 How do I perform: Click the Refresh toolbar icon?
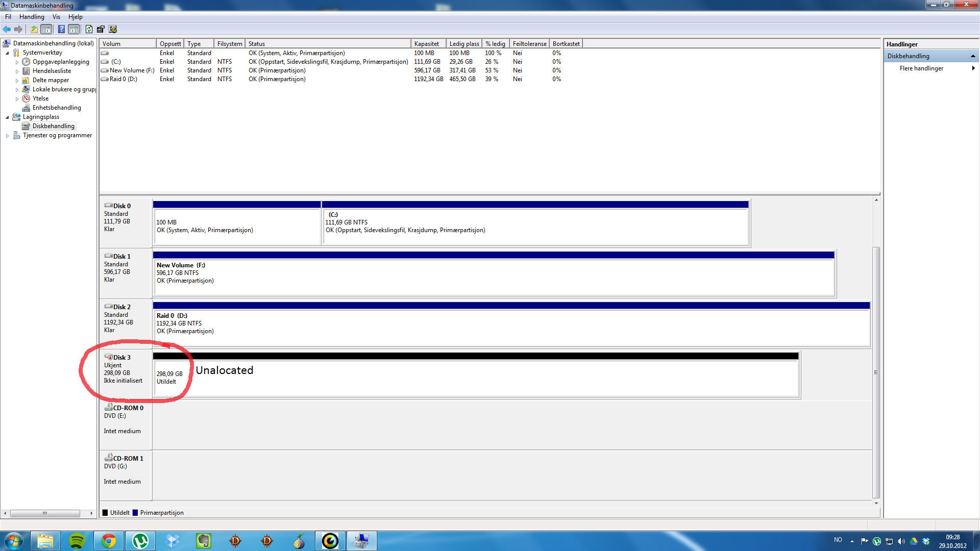point(89,29)
